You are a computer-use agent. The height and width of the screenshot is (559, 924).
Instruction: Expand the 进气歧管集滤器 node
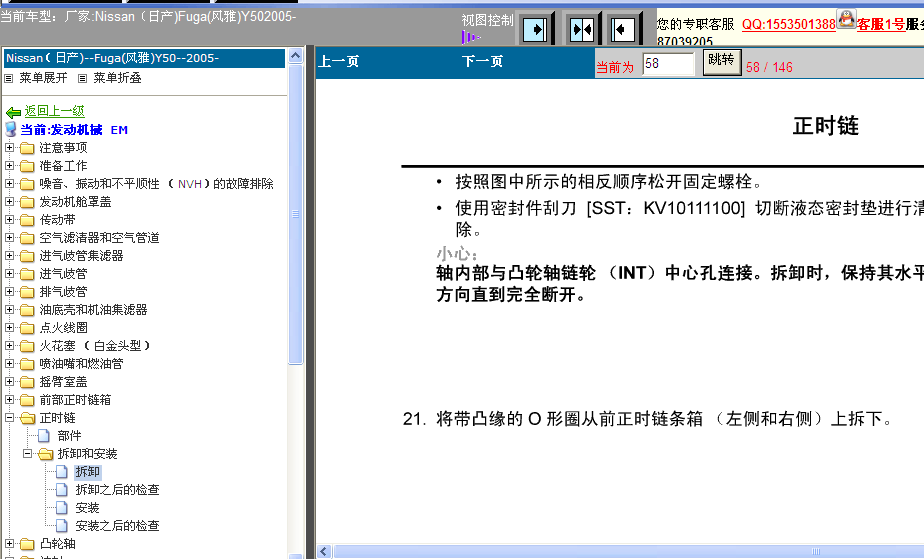pyautogui.click(x=9, y=255)
